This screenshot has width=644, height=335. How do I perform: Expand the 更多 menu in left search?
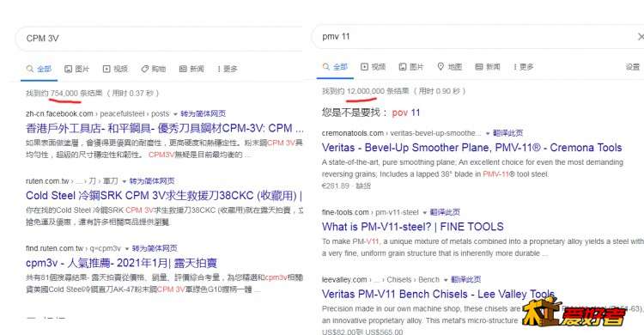[228, 69]
